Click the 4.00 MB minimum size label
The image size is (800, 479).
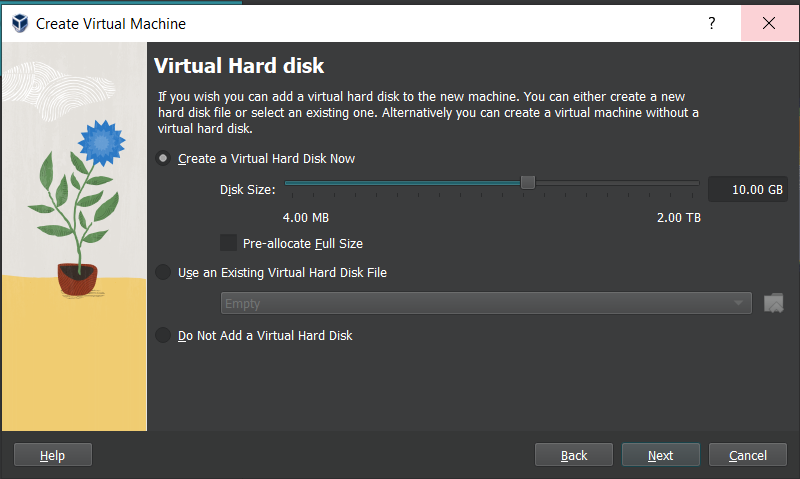click(x=306, y=217)
